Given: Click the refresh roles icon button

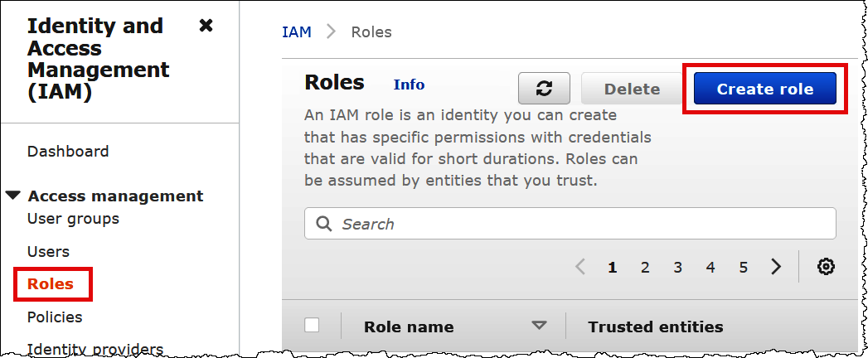Looking at the screenshot, I should click(546, 89).
